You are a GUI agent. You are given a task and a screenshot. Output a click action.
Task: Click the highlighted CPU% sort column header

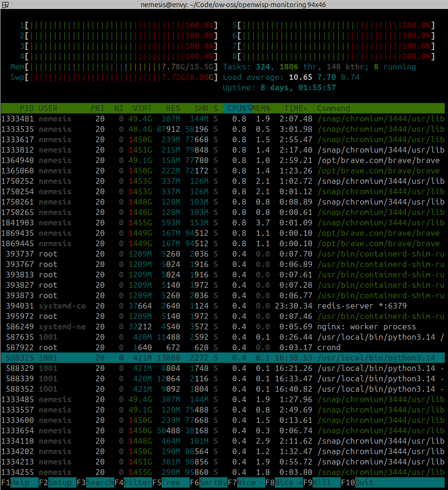click(x=237, y=108)
